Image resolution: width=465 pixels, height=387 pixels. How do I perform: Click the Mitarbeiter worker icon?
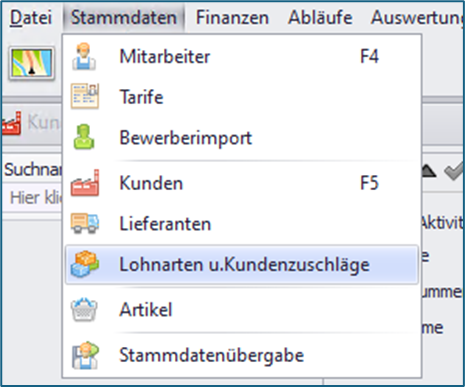(84, 56)
